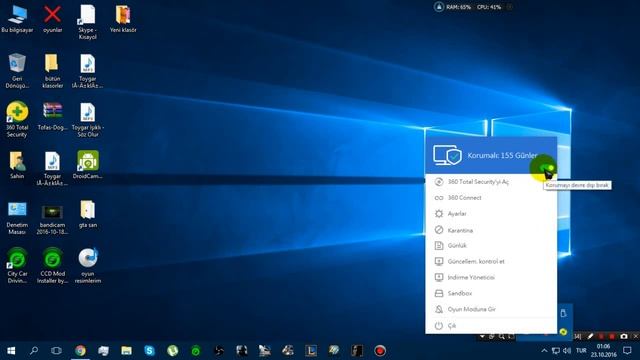The image size is (640, 360).
Task: Select the gta san folder icon
Action: click(87, 214)
